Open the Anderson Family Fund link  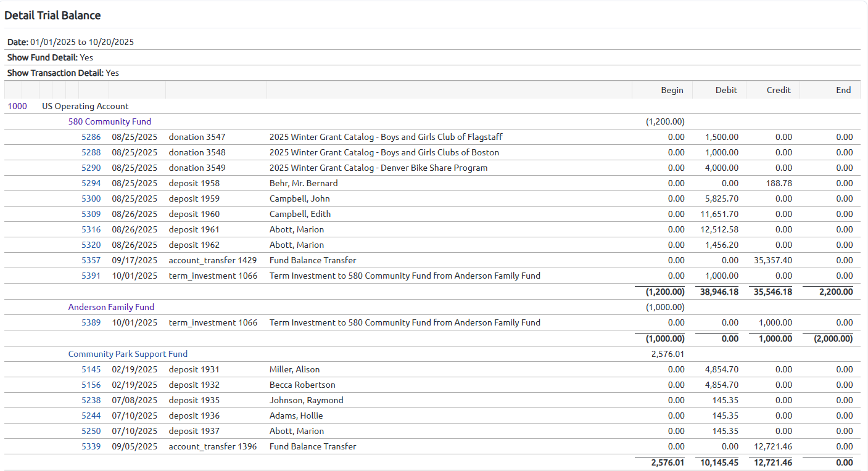[x=112, y=307]
